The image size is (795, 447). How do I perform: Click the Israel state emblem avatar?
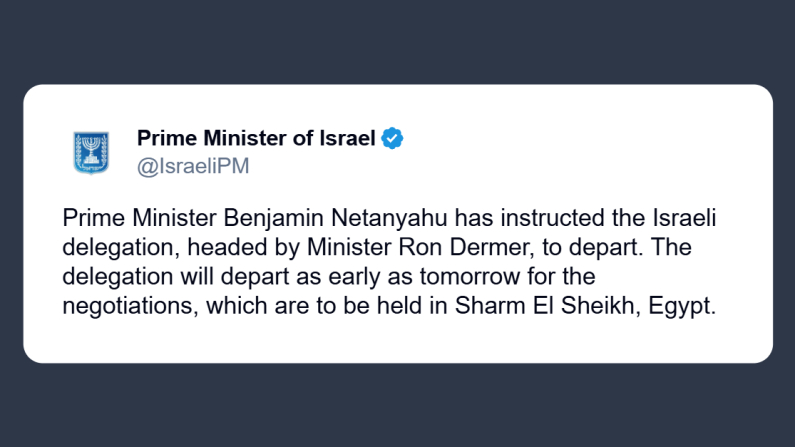91,151
